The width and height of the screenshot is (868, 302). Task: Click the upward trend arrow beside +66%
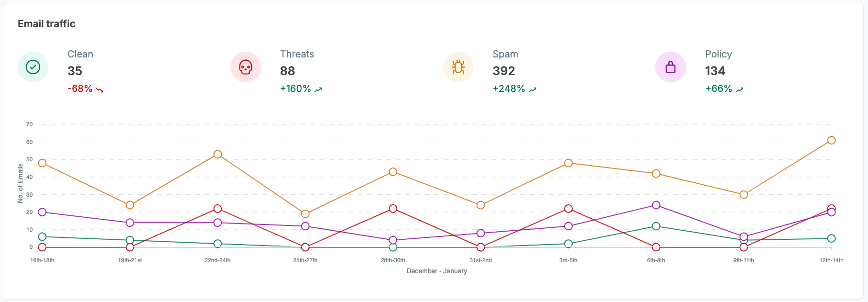pos(739,89)
